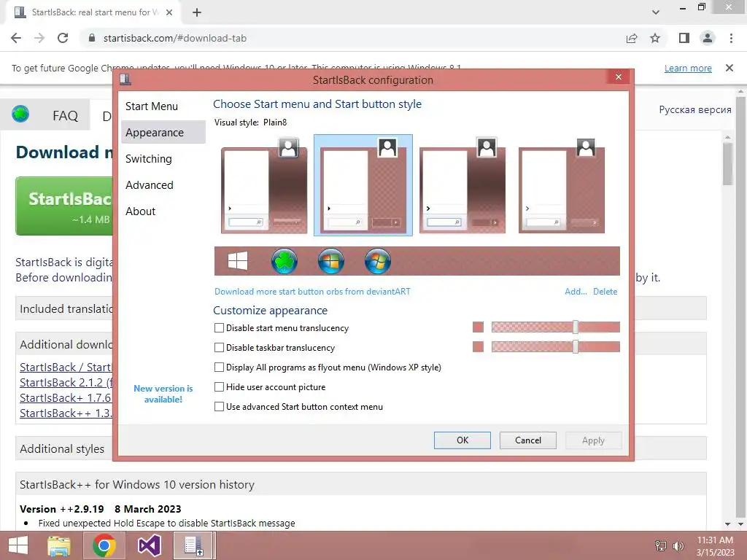Open the Advanced settings section
The image size is (747, 560).
click(x=163, y=184)
